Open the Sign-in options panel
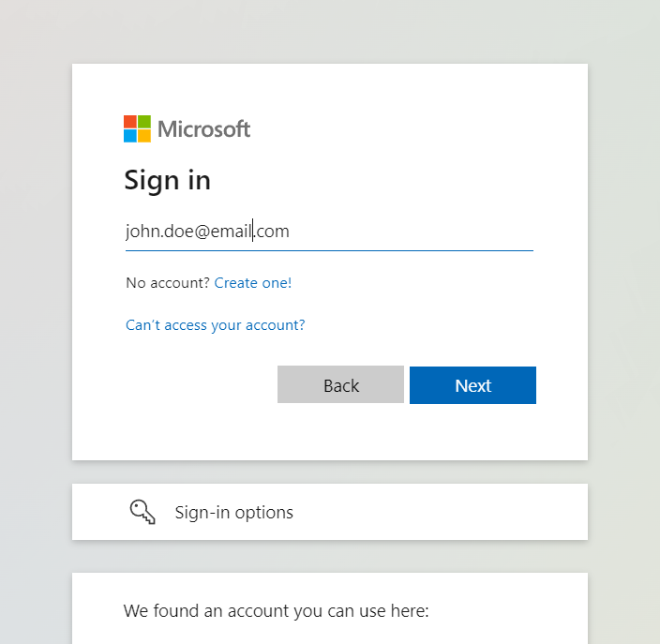660x644 pixels. 330,512
